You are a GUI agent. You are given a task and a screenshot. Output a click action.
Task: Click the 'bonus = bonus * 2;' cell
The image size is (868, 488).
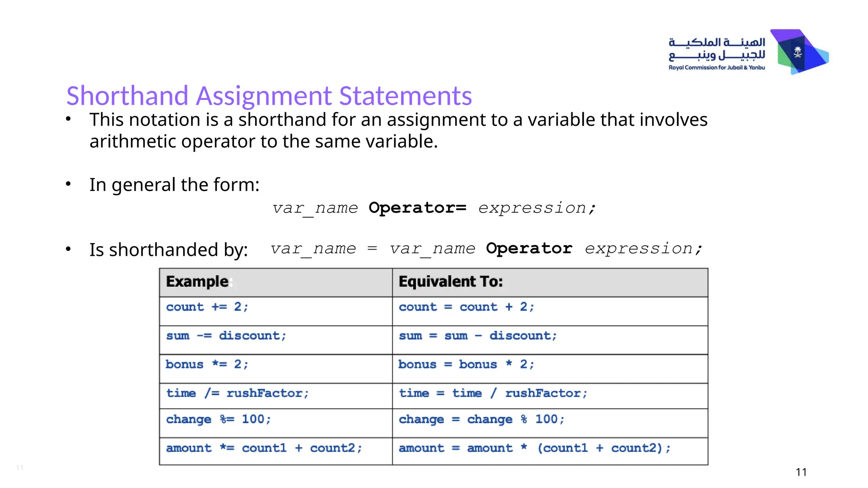pyautogui.click(x=550, y=369)
